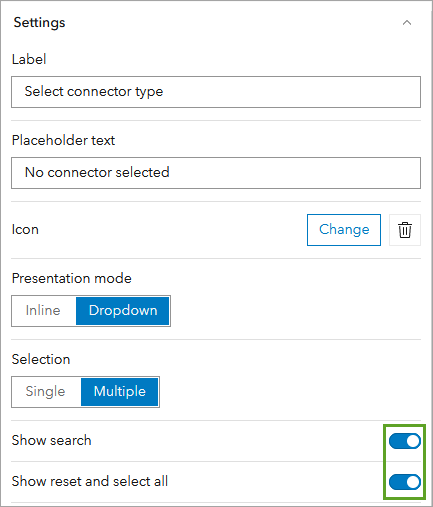Delete the icon with the trash button

[x=405, y=230]
